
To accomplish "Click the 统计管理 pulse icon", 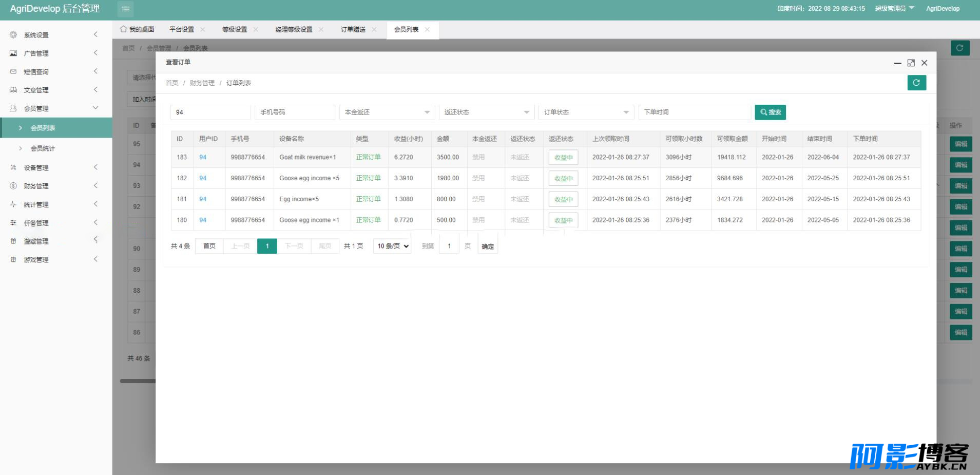I will [x=13, y=204].
